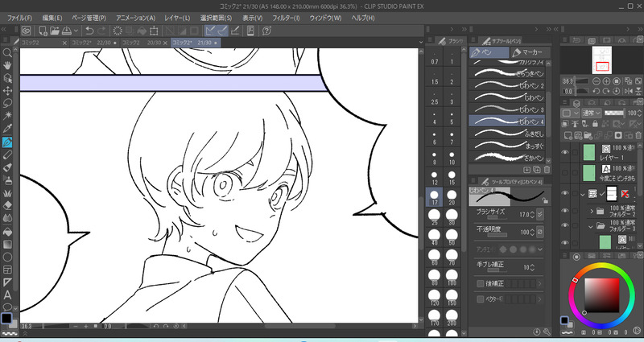Select the Text tool

(x=7, y=295)
